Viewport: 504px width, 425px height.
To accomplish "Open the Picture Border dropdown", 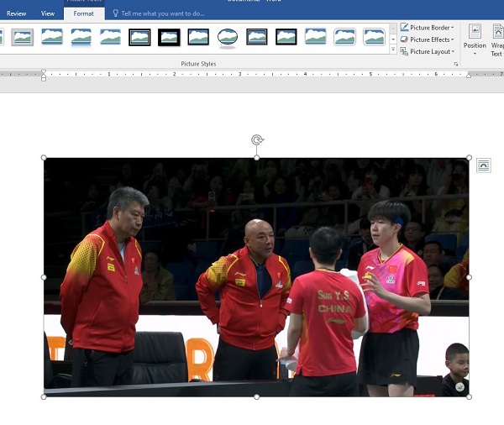I will tap(428, 28).
